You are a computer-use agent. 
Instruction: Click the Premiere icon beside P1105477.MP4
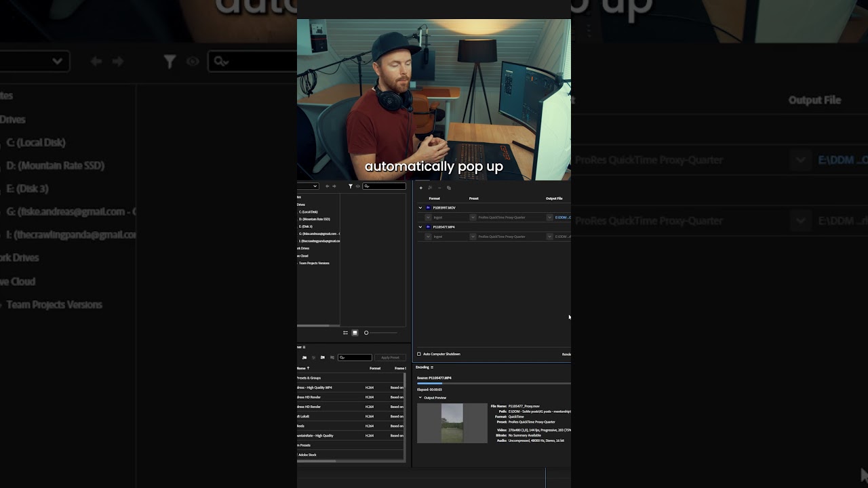(428, 227)
